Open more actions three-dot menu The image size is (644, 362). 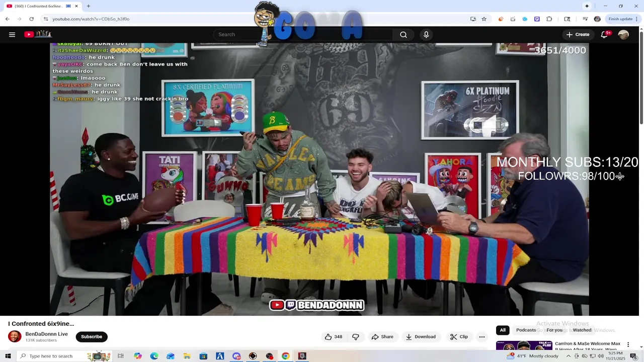click(482, 337)
